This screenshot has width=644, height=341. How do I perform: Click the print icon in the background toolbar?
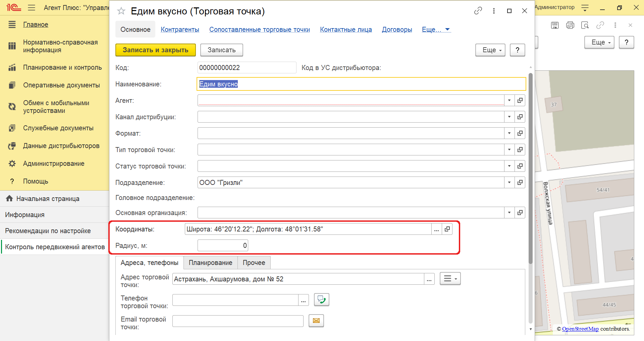[x=570, y=25]
